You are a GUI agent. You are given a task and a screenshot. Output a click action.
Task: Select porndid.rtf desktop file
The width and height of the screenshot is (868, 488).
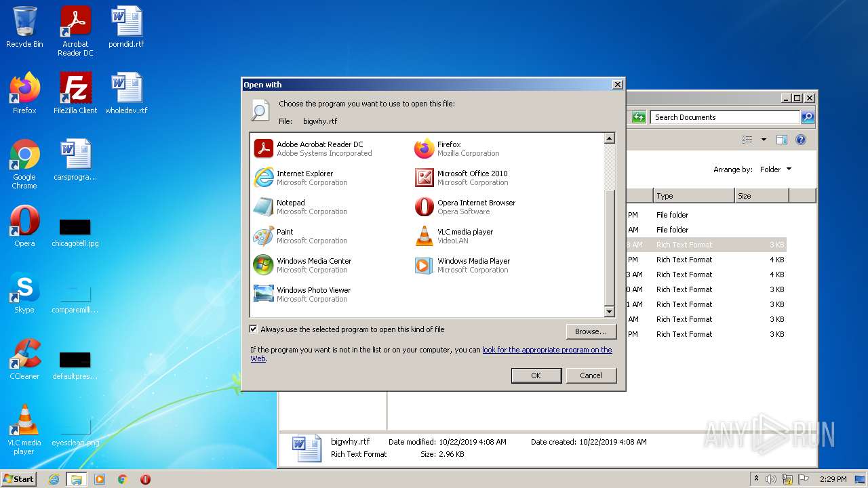click(x=126, y=28)
